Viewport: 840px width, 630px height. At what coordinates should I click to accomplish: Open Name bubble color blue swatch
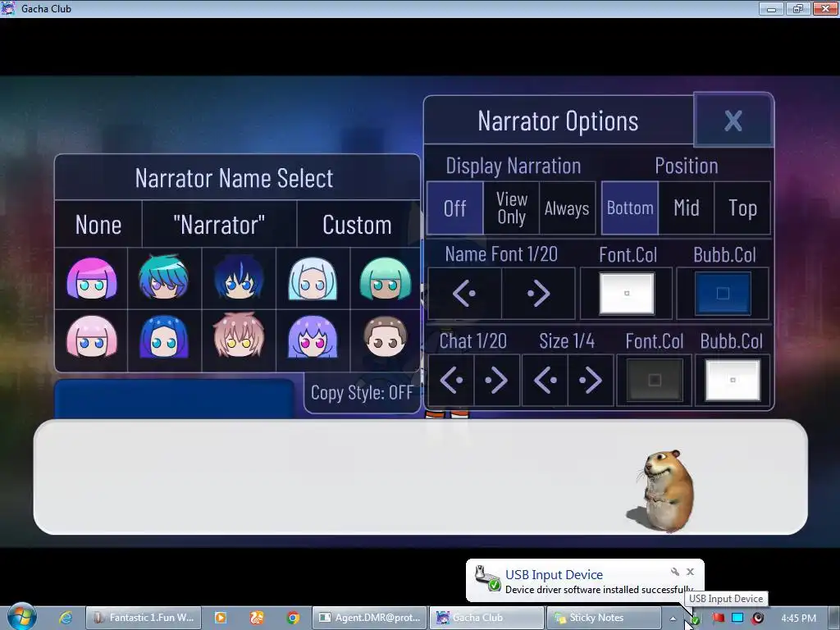pos(723,293)
